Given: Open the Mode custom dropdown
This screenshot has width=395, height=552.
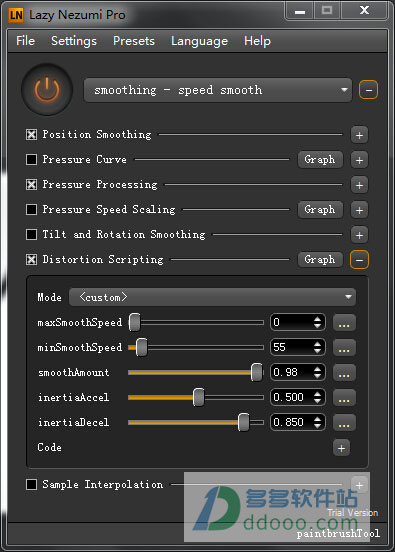Looking at the screenshot, I should tap(212, 297).
